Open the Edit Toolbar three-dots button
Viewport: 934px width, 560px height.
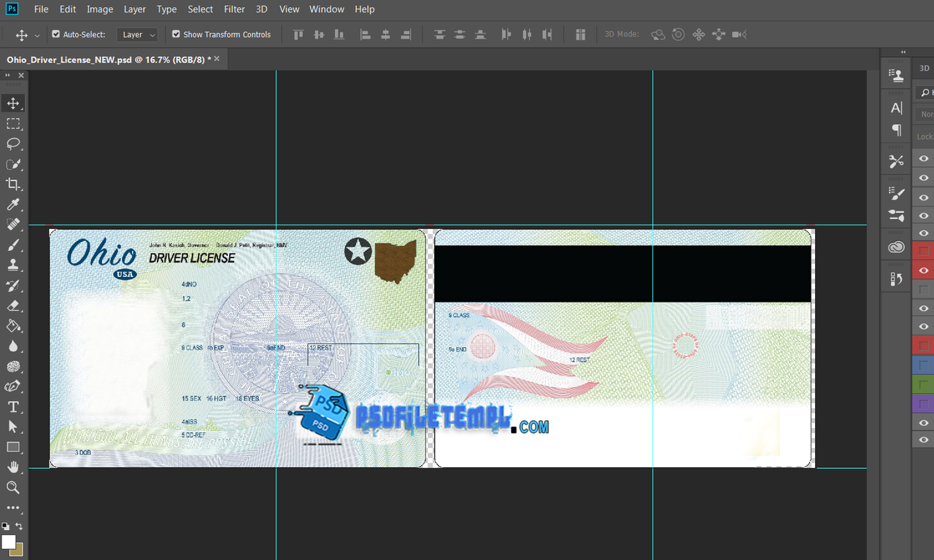tap(13, 507)
